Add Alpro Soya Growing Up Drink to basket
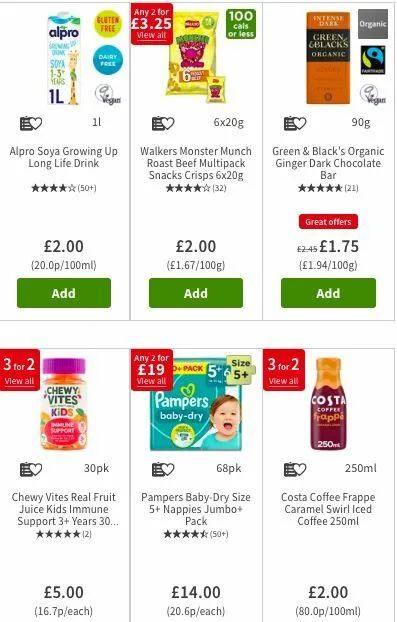This screenshot has height=622, width=397. click(x=64, y=293)
